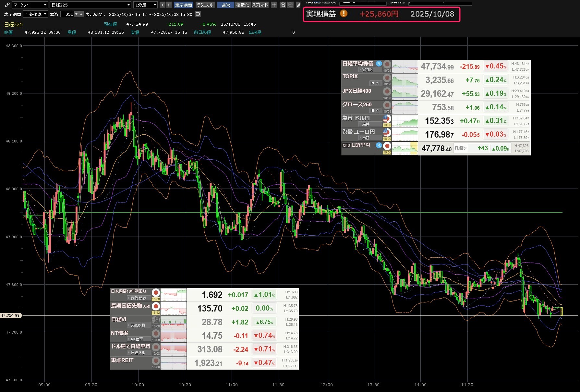Go to previous period with left arrow

pos(163,5)
